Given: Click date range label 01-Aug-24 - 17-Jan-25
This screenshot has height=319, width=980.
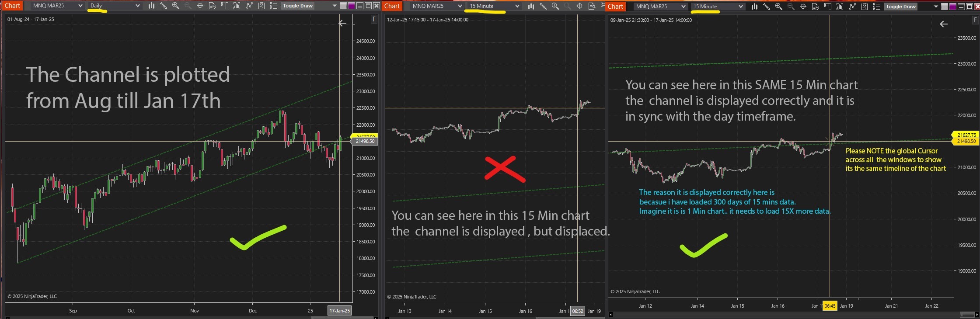Looking at the screenshot, I should pos(31,19).
